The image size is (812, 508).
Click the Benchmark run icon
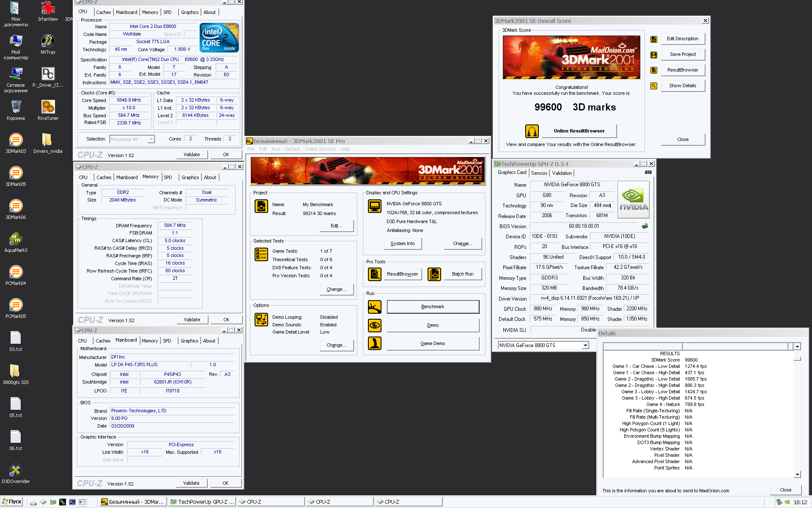pos(375,307)
